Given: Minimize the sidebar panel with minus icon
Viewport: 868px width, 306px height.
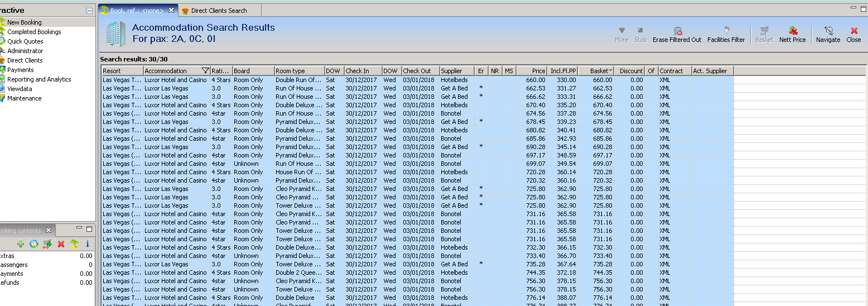Looking at the screenshot, I should click(x=89, y=11).
